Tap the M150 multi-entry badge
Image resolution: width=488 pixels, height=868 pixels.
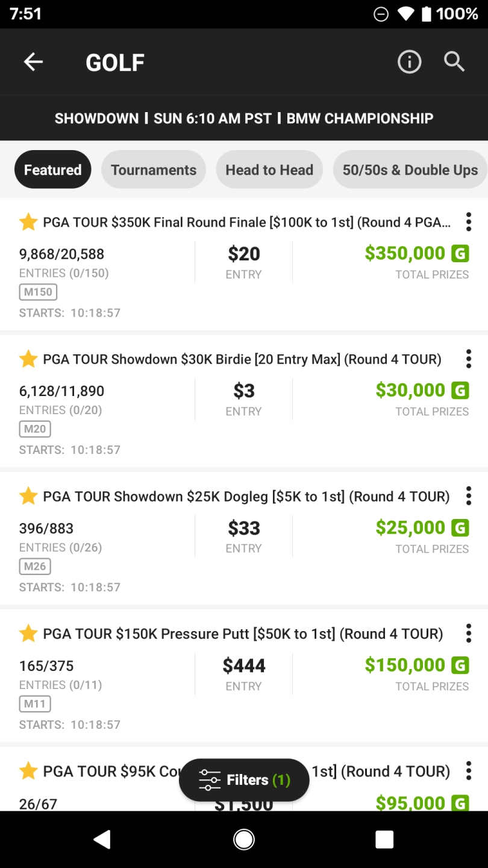coord(38,292)
